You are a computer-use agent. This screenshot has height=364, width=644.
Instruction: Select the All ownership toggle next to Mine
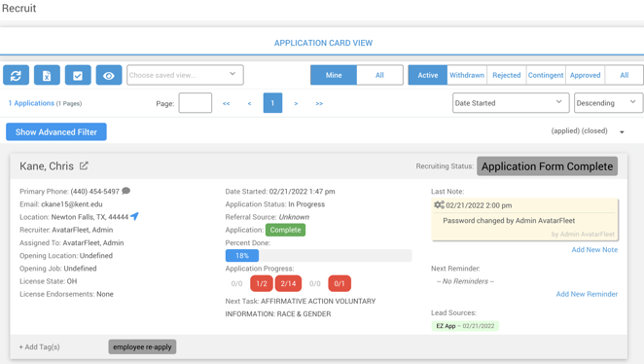[379, 75]
